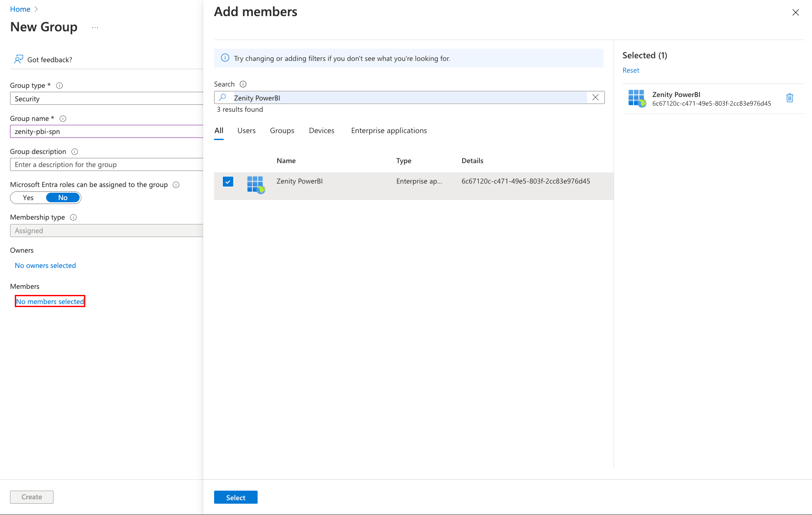Viewport: 812px width, 515px height.
Task: Click the Enterprise ap... type cell
Action: [419, 181]
